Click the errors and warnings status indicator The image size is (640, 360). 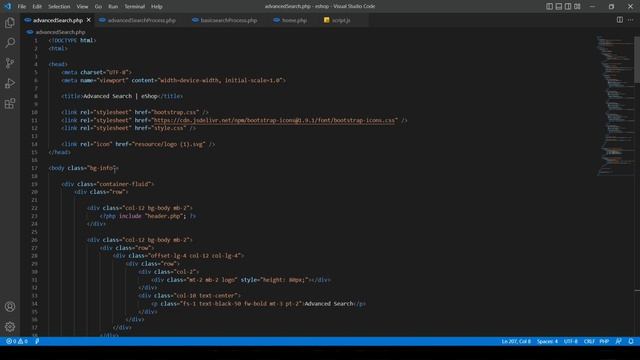click(x=17, y=341)
